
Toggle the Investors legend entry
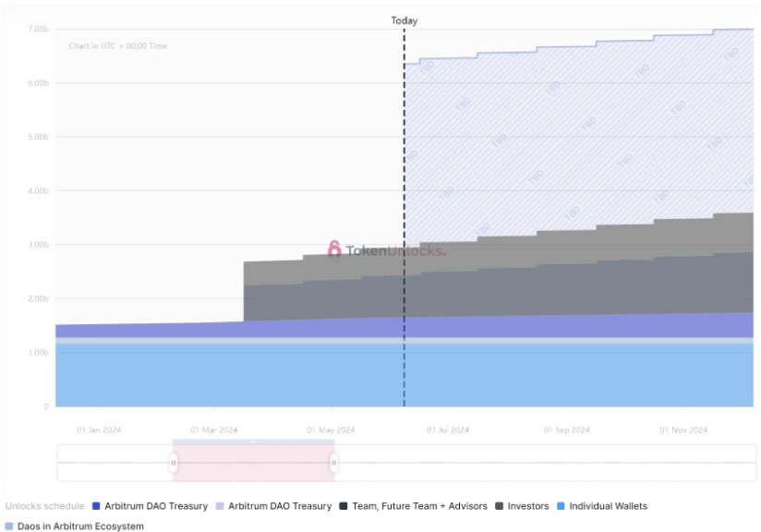coord(522,506)
